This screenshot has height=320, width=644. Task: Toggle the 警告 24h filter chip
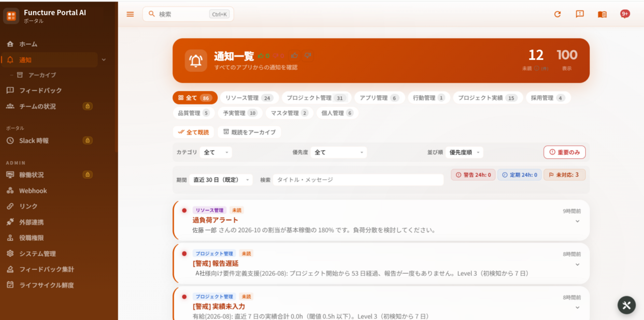click(473, 175)
